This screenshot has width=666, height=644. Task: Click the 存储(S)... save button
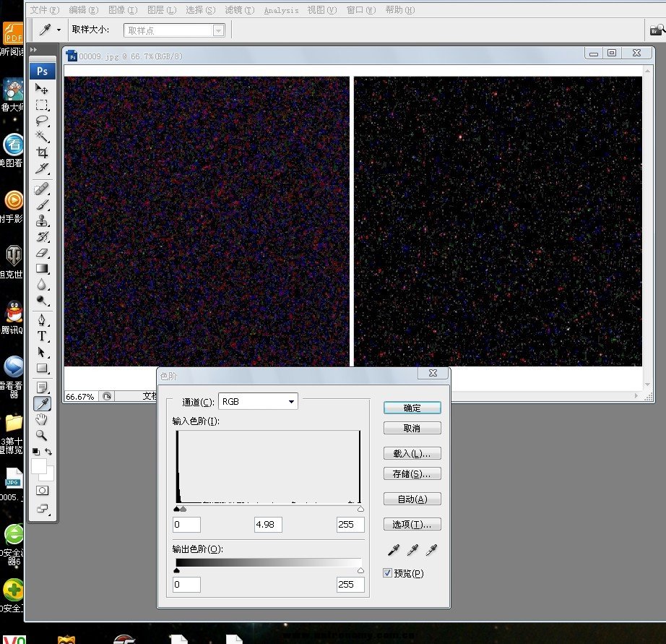(x=412, y=473)
